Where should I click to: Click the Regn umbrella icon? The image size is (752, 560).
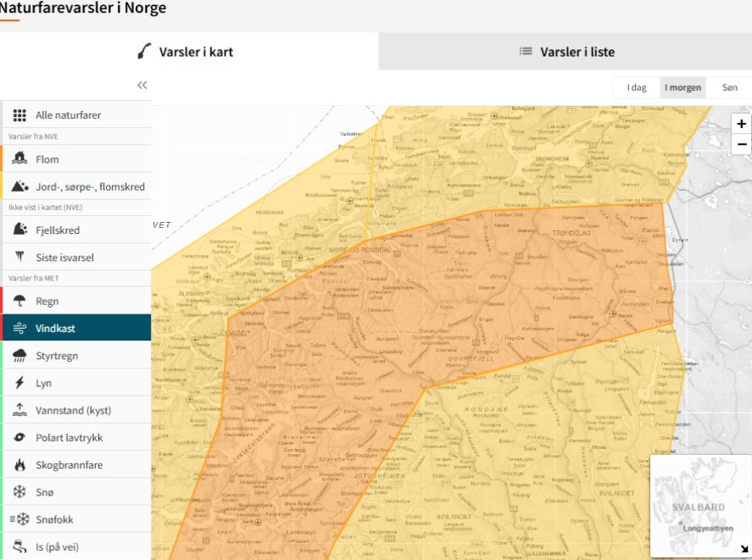[x=19, y=301]
